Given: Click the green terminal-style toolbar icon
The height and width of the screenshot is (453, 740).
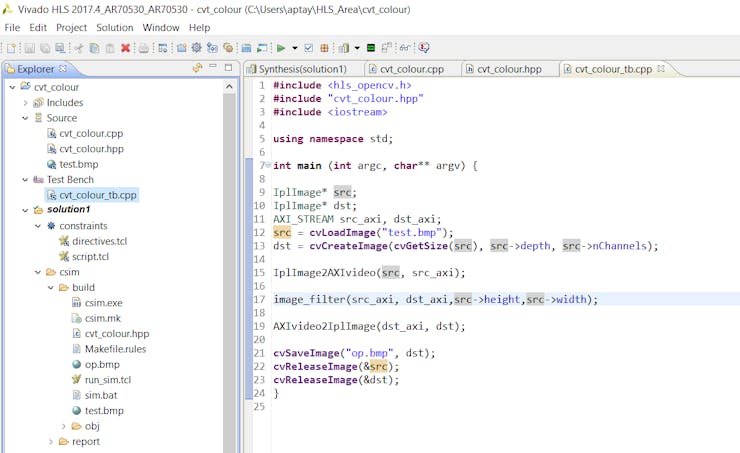Looking at the screenshot, I should coord(371,48).
